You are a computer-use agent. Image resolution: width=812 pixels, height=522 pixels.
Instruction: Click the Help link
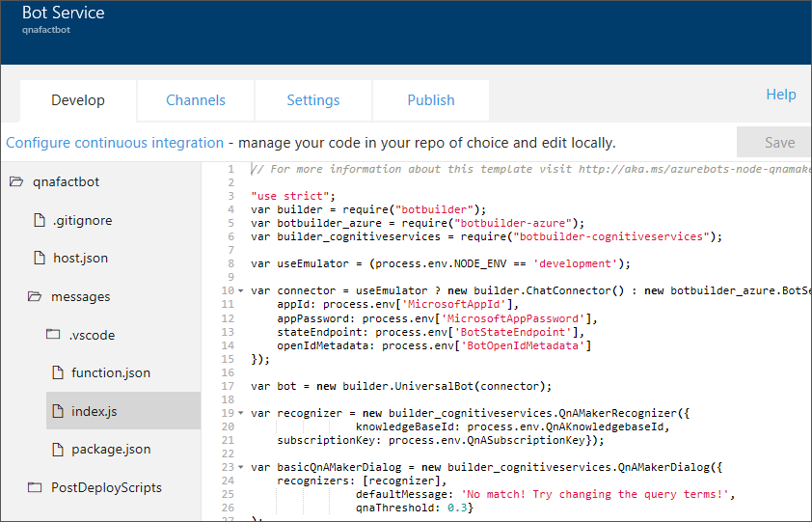tap(781, 95)
